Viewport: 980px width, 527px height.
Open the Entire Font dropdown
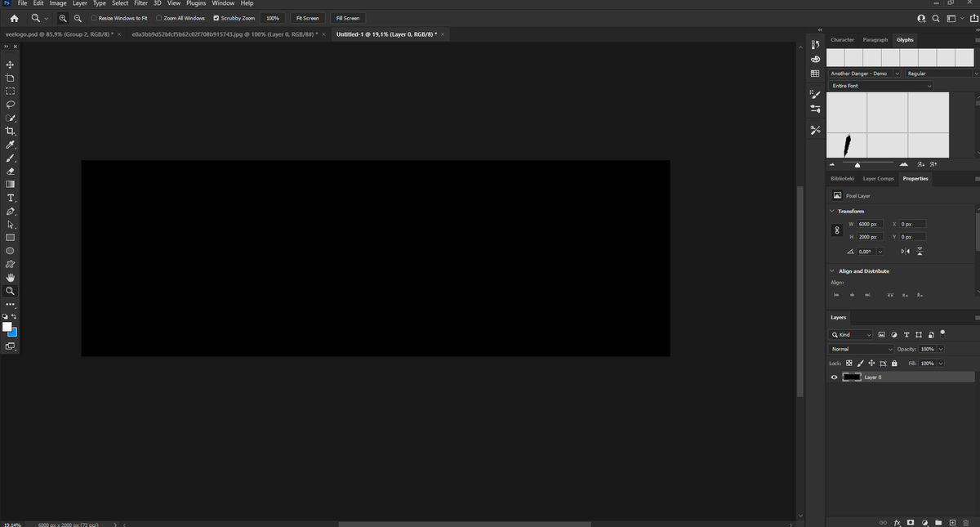tap(881, 86)
